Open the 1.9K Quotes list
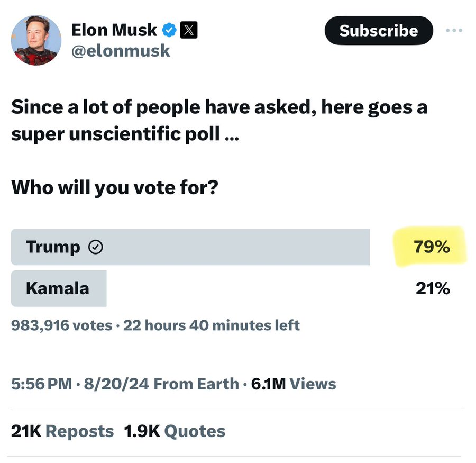This screenshot has width=476, height=463. [175, 431]
